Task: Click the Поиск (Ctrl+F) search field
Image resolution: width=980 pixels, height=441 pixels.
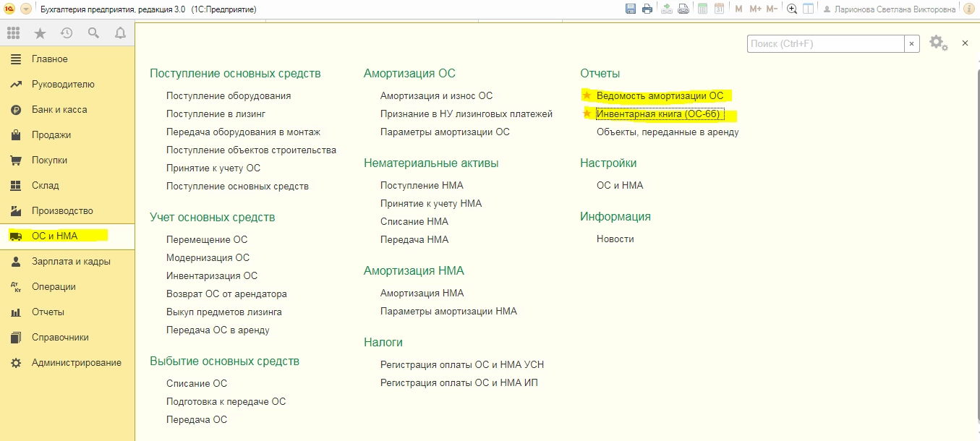Action: pyautogui.click(x=825, y=43)
